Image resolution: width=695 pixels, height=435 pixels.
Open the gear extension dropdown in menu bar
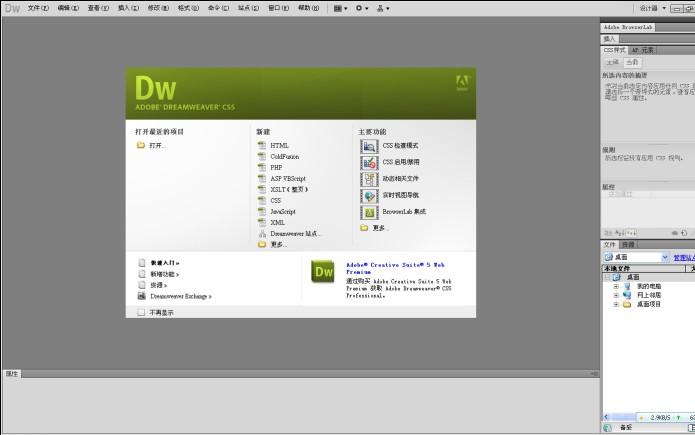point(362,8)
